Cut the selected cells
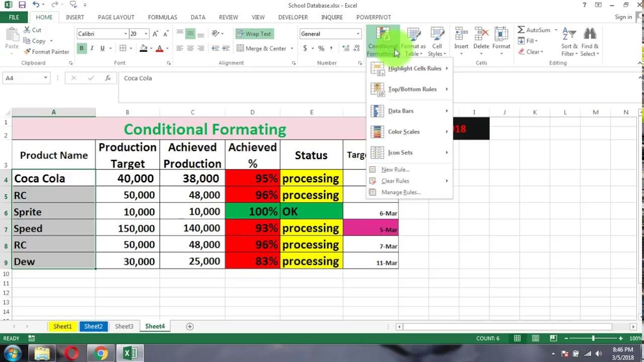Image resolution: width=644 pixels, height=362 pixels. (32, 30)
